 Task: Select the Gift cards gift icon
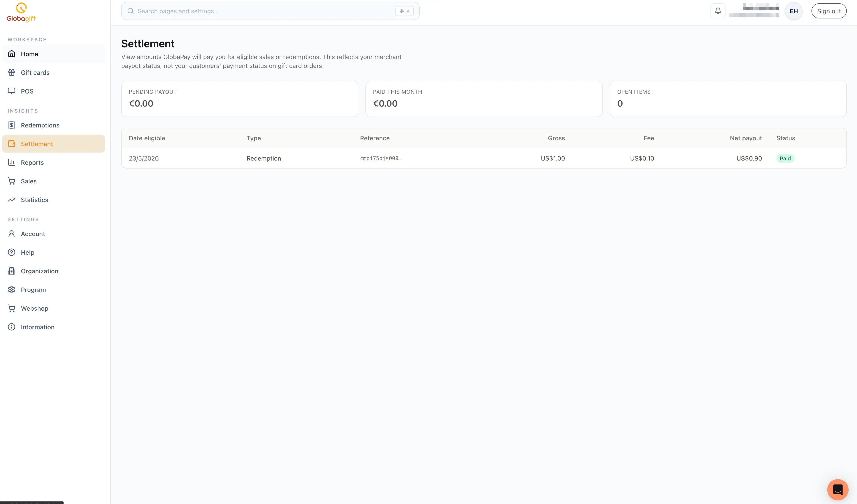(x=12, y=72)
